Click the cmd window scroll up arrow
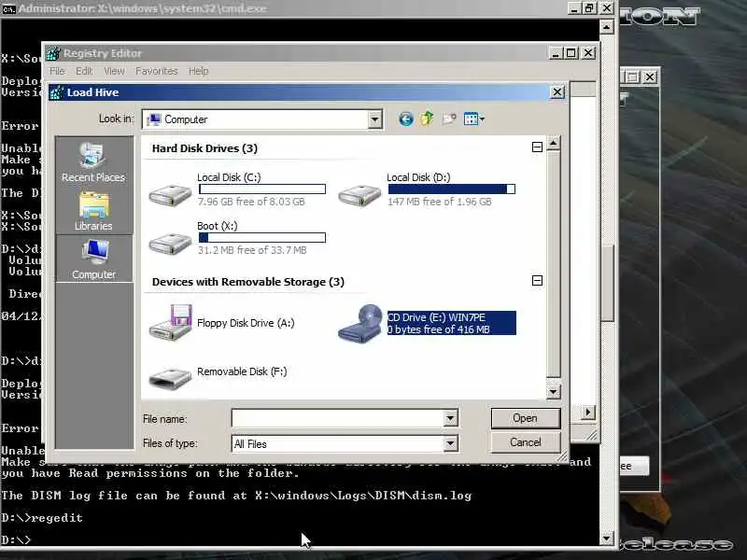The width and height of the screenshot is (747, 560). [606, 27]
